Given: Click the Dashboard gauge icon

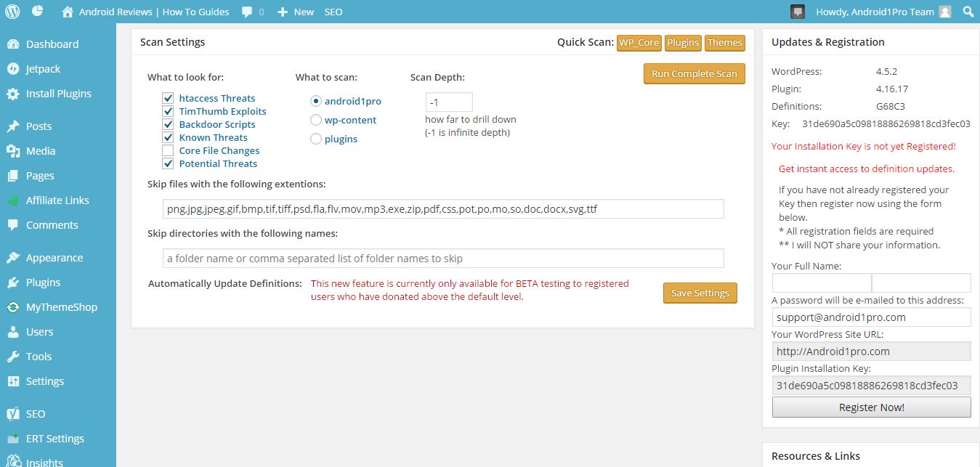Looking at the screenshot, I should pyautogui.click(x=13, y=44).
